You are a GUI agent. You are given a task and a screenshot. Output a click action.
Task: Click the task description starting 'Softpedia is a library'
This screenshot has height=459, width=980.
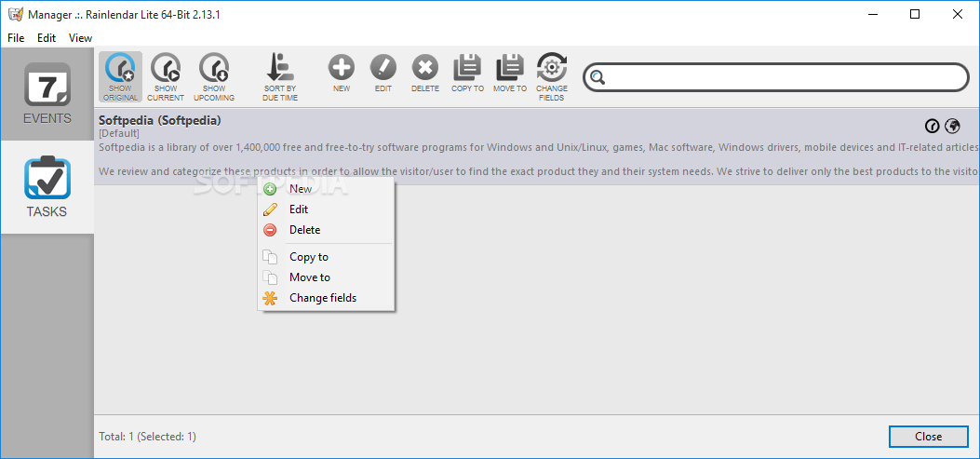click(539, 148)
